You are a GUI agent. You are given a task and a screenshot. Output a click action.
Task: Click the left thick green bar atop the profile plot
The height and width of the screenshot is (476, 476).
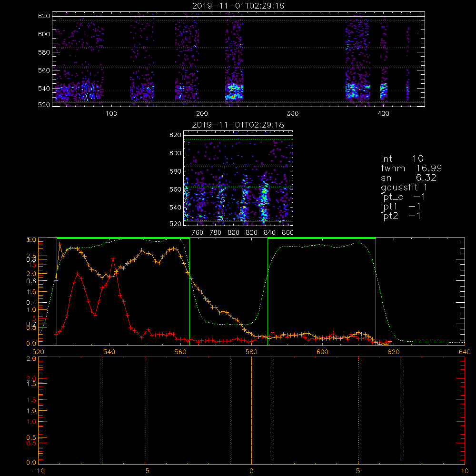[x=123, y=238]
